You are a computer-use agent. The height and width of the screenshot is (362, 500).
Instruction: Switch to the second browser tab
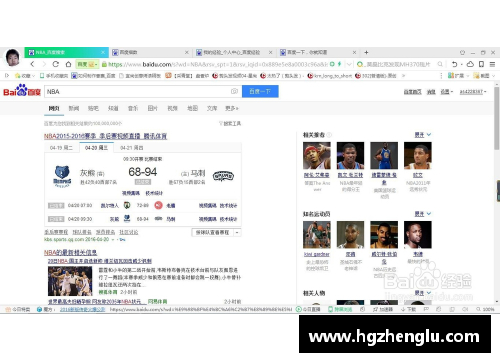point(150,52)
